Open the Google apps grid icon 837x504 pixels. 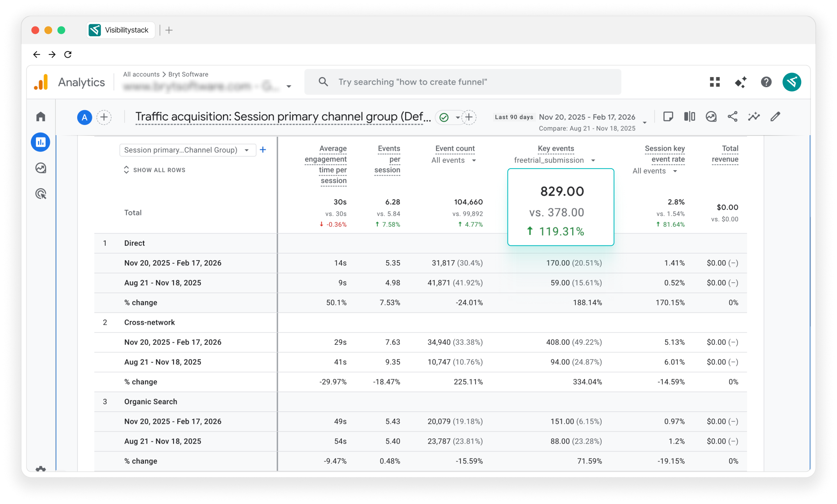715,82
